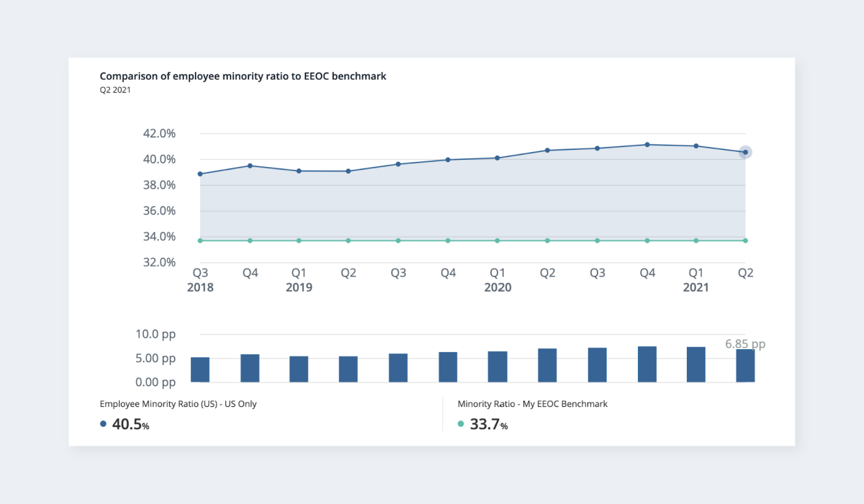The height and width of the screenshot is (504, 864).
Task: Select the Q4 2020 difference bar
Action: click(x=647, y=364)
